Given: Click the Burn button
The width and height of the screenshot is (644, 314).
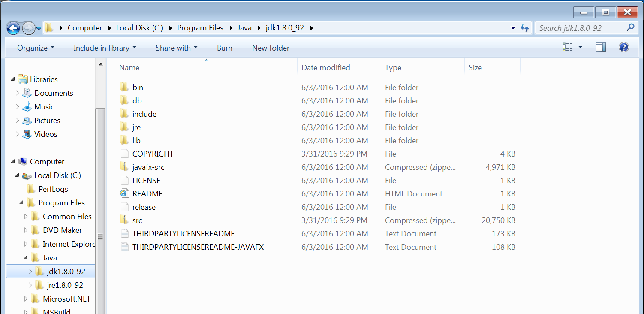Looking at the screenshot, I should point(225,48).
